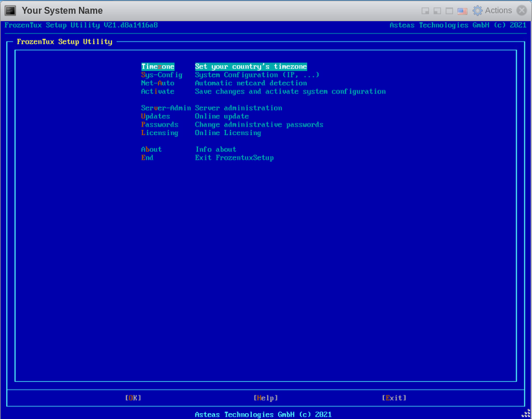This screenshot has height=419, width=532.
Task: Click the text "Change administrative passwords"
Action: click(259, 125)
